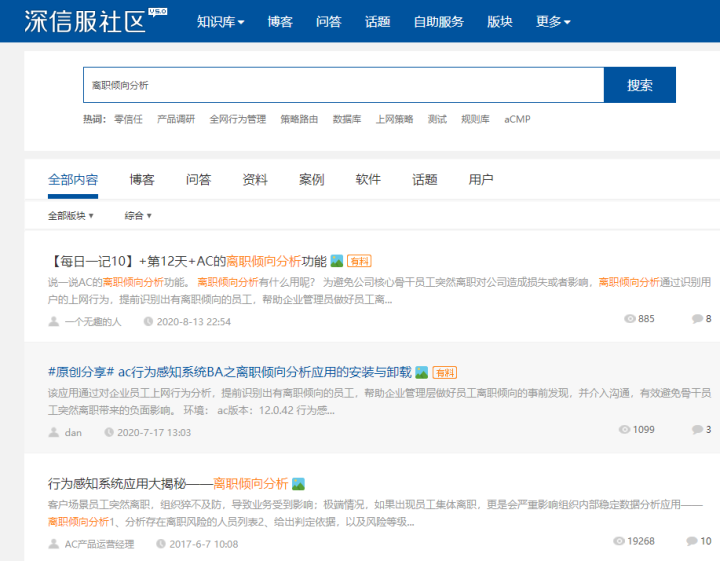The height and width of the screenshot is (561, 720).
Task: Expand the 更多 dropdown menu
Action: pyautogui.click(x=553, y=22)
